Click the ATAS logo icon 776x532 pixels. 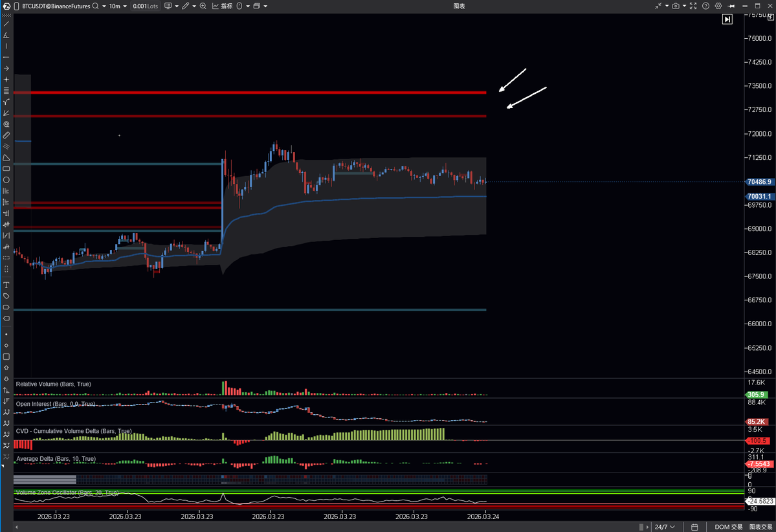tap(6, 6)
